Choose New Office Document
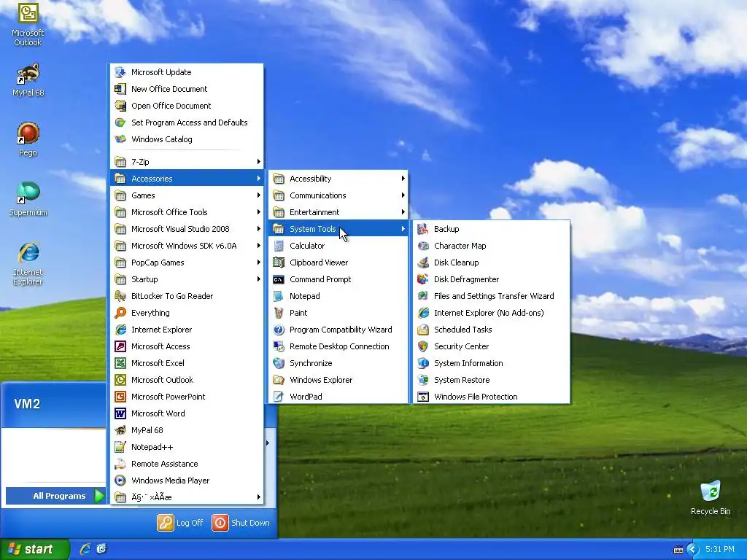The image size is (747, 560). [x=187, y=89]
